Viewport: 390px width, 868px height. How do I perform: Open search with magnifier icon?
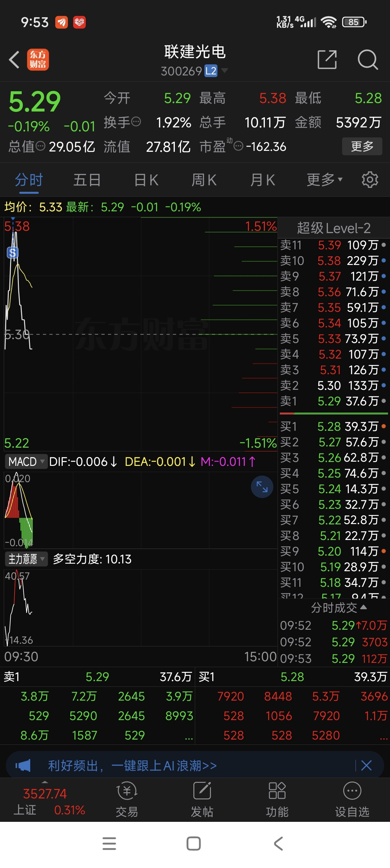[x=368, y=59]
